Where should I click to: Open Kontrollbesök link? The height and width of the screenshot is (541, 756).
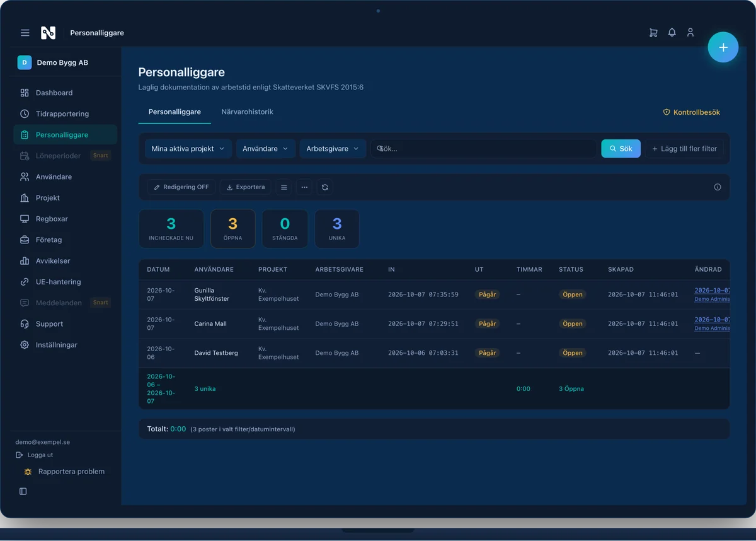tap(691, 112)
